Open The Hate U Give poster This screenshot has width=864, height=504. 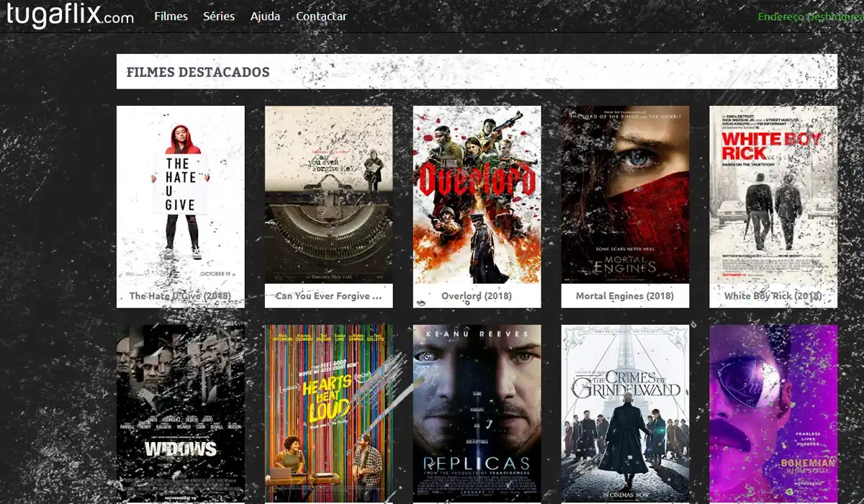pos(180,194)
